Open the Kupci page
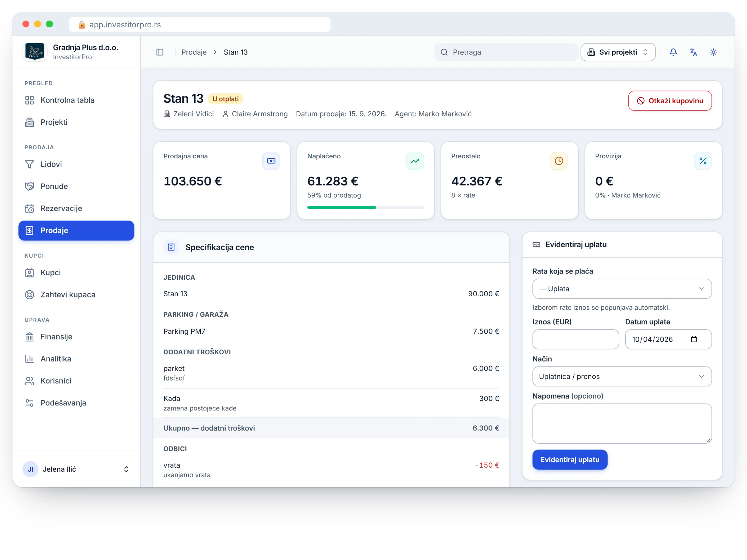Image resolution: width=747 pixels, height=560 pixels. click(76, 273)
